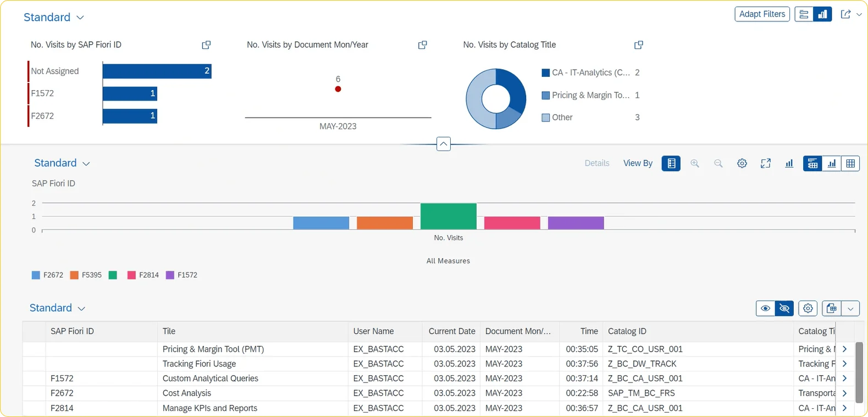Viewport: 868px width, 417px height.
Task: Show selected rows with the eye toggle
Action: point(765,308)
